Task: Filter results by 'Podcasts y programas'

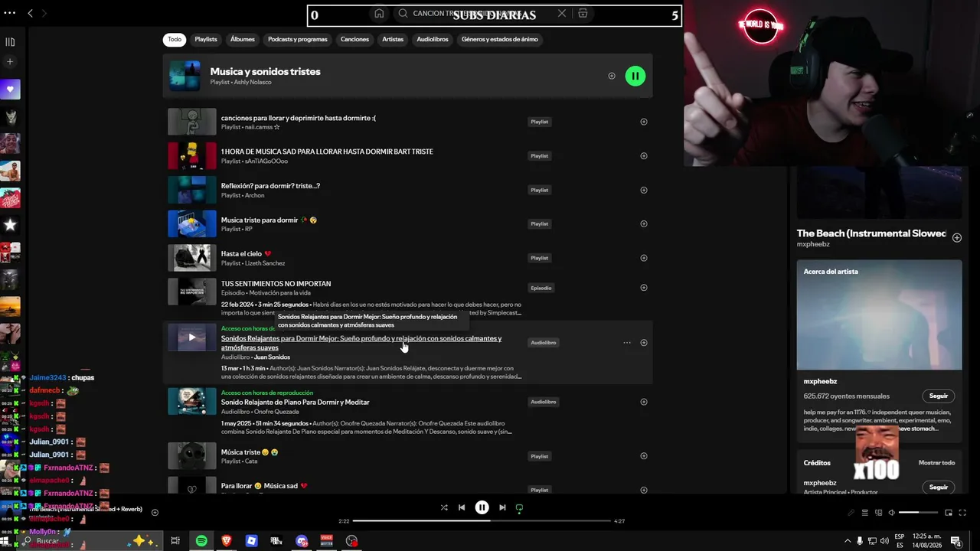Action: pyautogui.click(x=298, y=39)
